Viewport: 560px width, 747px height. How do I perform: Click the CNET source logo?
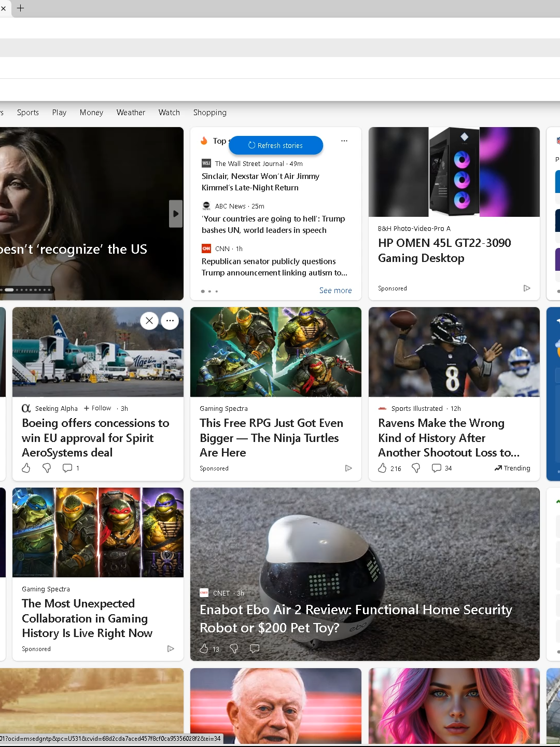tap(204, 593)
